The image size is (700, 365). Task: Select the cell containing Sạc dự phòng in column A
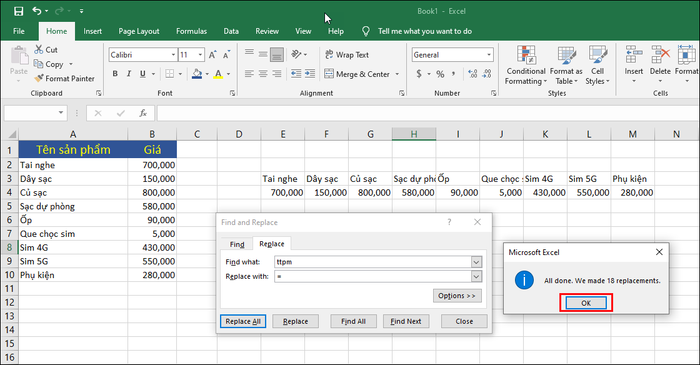(x=73, y=206)
